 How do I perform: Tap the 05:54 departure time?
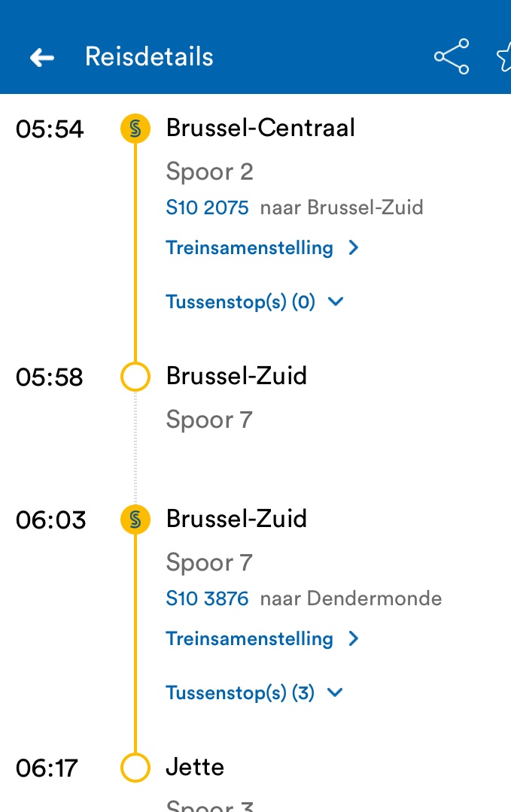(50, 129)
